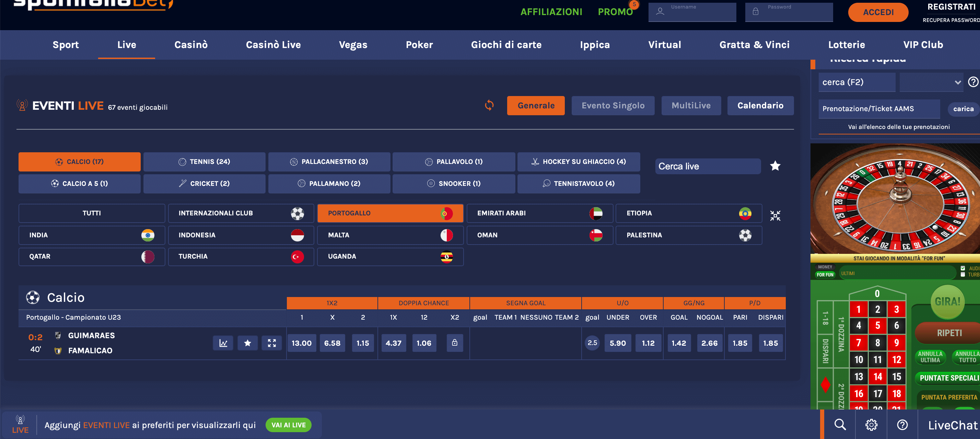The width and height of the screenshot is (980, 439).
Task: Open the search magnifier in bottom bar
Action: tap(840, 425)
